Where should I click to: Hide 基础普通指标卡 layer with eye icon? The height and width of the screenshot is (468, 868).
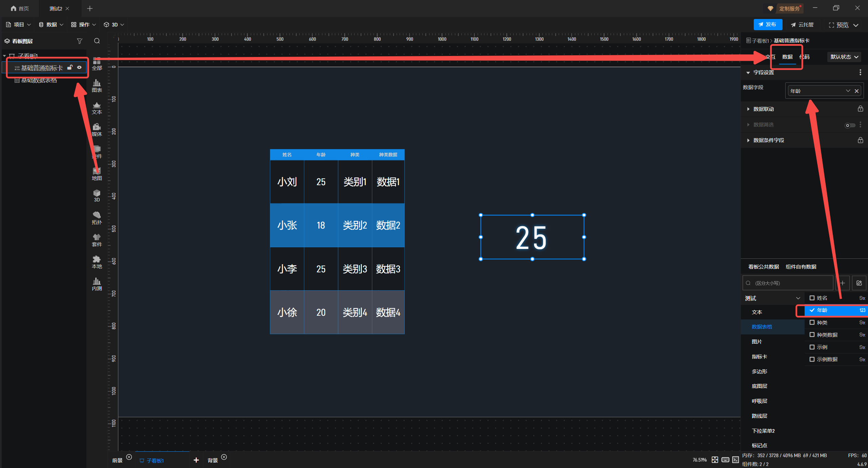(x=79, y=67)
